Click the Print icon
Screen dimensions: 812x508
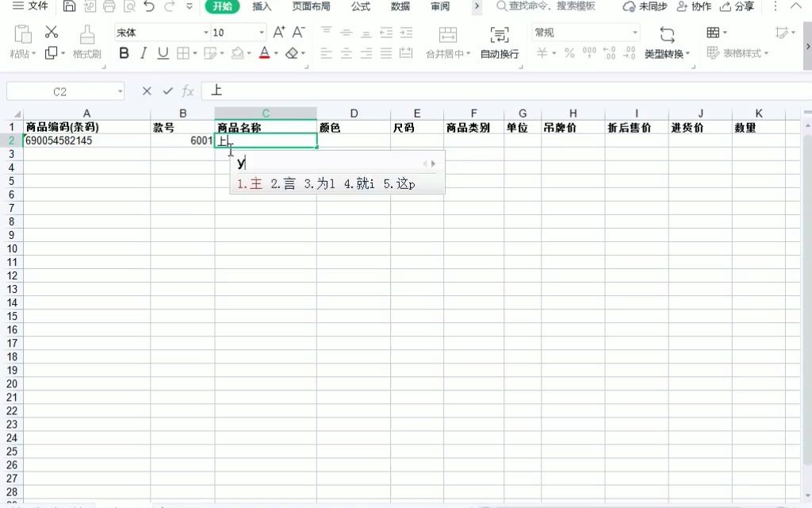coord(109,7)
